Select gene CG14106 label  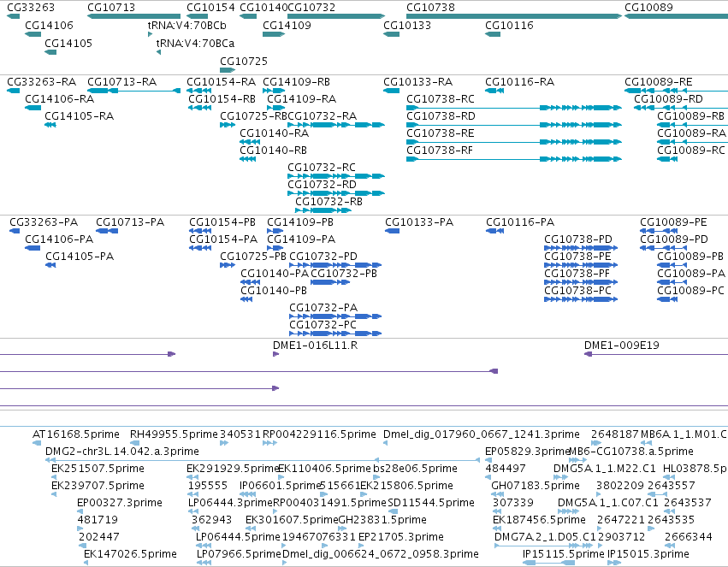(x=50, y=25)
